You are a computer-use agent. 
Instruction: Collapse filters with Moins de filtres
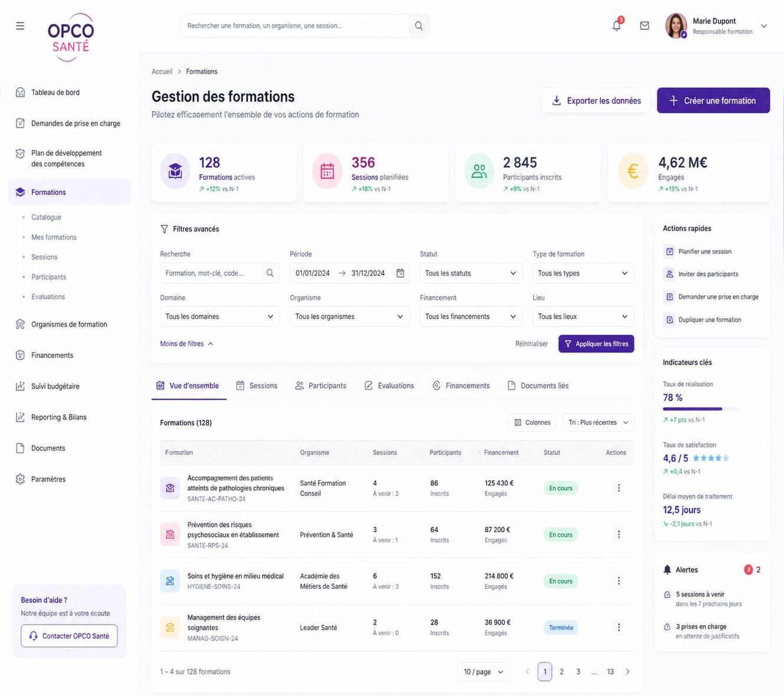187,344
